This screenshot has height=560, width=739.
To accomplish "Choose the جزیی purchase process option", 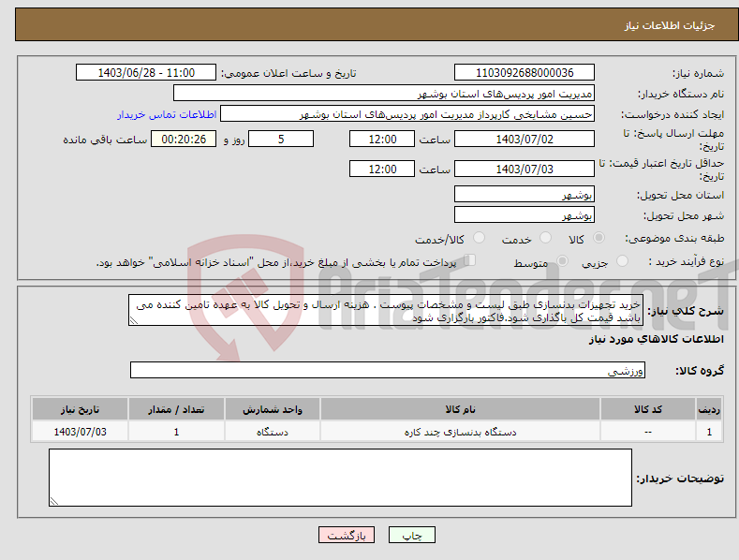I will click(x=622, y=260).
